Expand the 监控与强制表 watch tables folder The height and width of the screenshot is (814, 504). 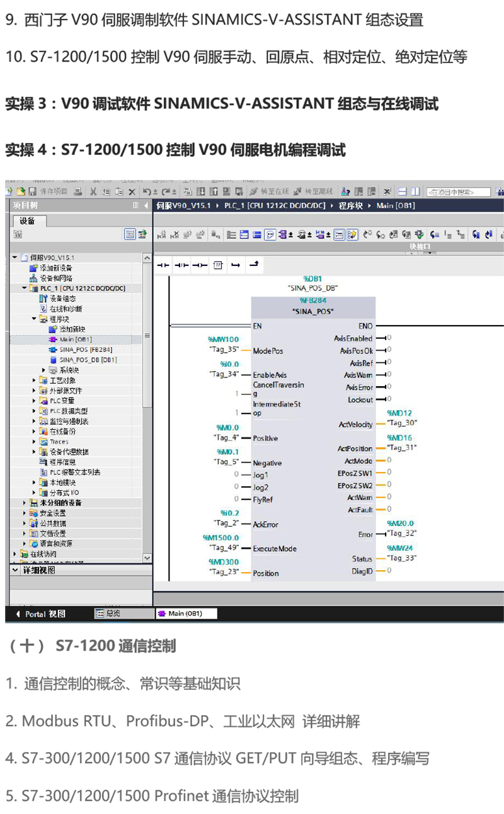(x=35, y=421)
